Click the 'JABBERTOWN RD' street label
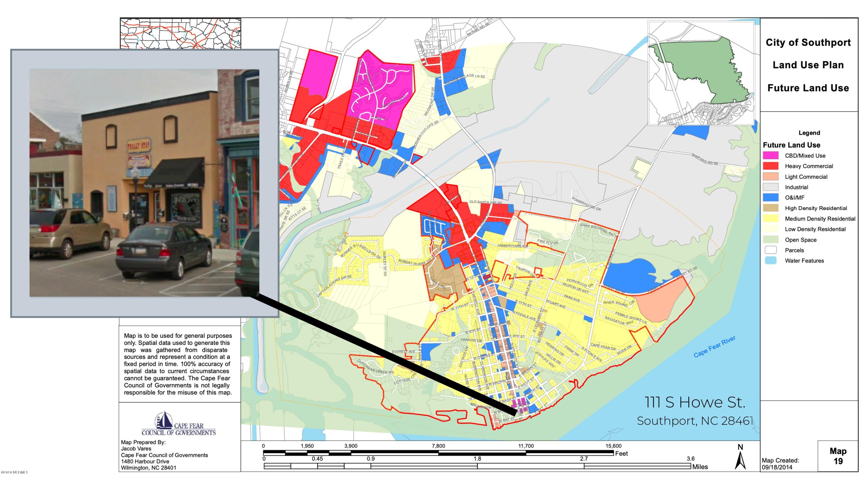The width and height of the screenshot is (868, 488). [x=512, y=246]
